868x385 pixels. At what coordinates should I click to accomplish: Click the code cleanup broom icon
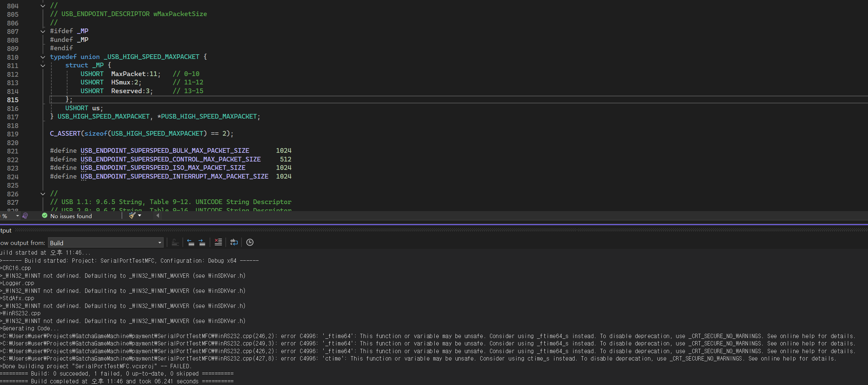pyautogui.click(x=132, y=216)
